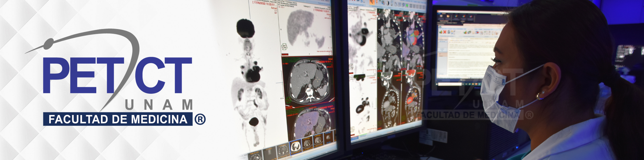Select the fused PET/CT axial image panel
The width and height of the screenshot is (644, 160).
point(310,122)
